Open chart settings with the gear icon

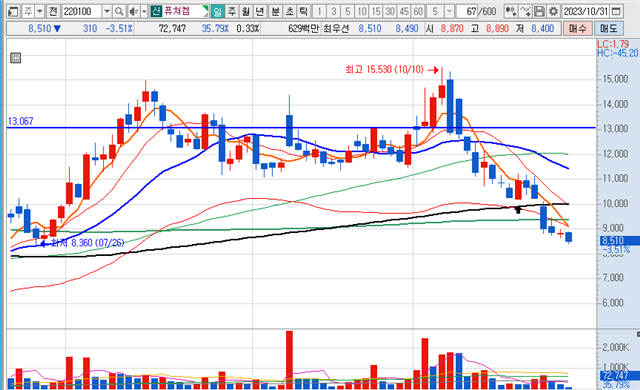553,11
